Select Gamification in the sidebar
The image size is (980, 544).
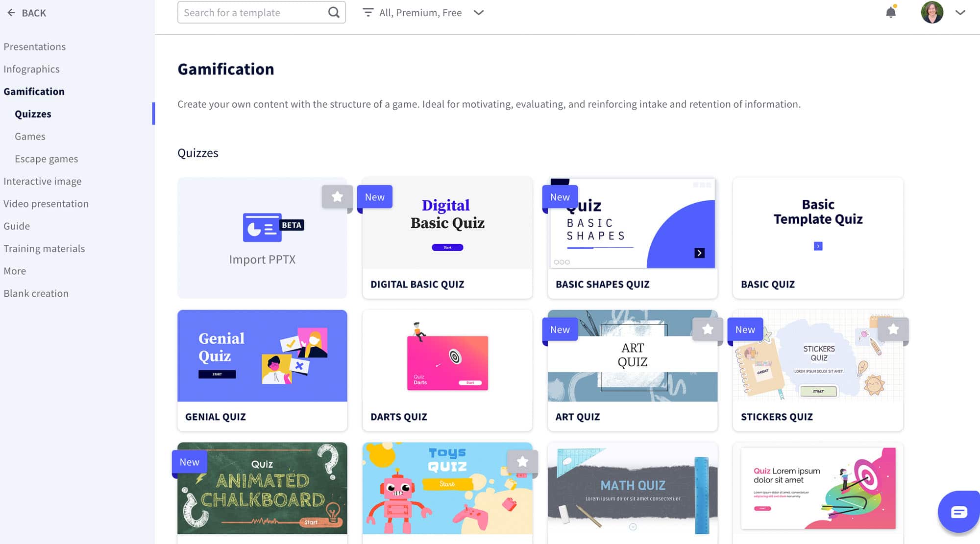[34, 92]
